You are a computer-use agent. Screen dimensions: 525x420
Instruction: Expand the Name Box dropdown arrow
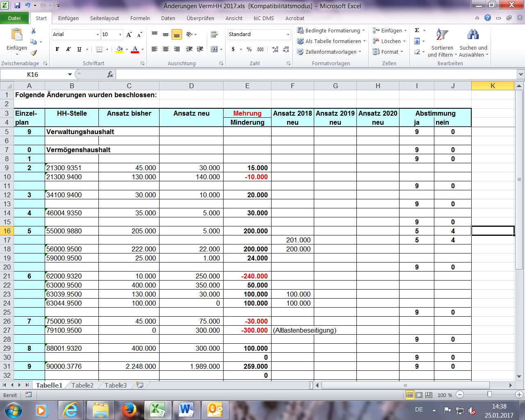(x=70, y=74)
